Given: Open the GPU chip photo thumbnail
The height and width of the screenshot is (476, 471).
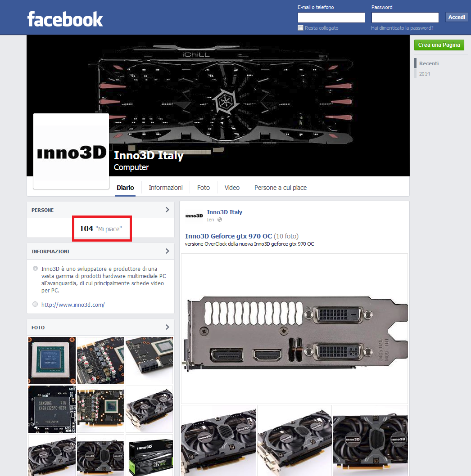Looking at the screenshot, I should 52,360.
